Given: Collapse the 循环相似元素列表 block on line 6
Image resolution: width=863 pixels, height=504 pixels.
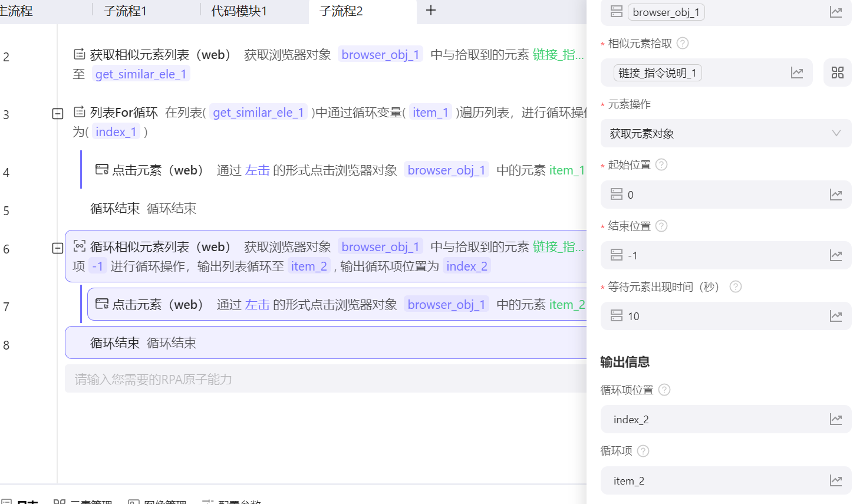Looking at the screenshot, I should coord(58,248).
